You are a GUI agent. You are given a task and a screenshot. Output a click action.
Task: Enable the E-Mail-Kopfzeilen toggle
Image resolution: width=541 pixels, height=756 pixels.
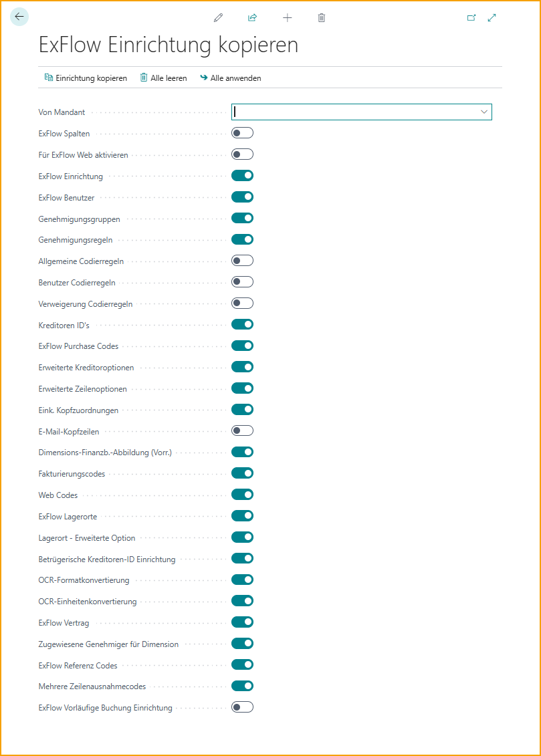pos(242,430)
